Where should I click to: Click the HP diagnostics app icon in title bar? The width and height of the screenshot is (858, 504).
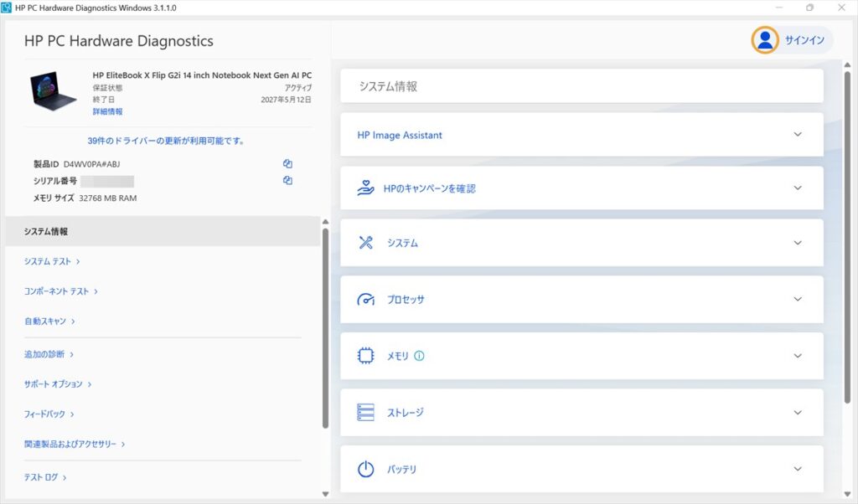[6, 8]
